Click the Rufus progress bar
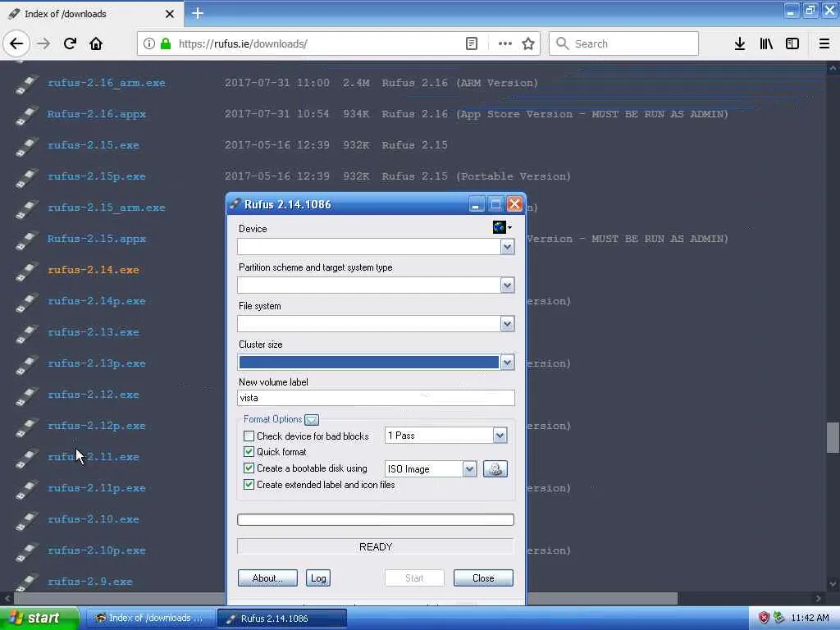 click(376, 519)
